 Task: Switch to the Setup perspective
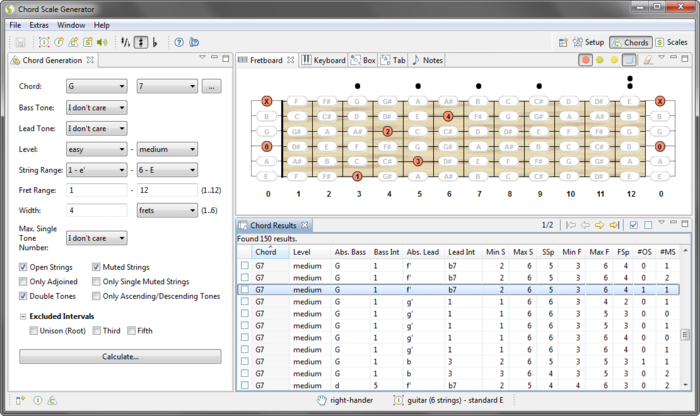pos(588,42)
